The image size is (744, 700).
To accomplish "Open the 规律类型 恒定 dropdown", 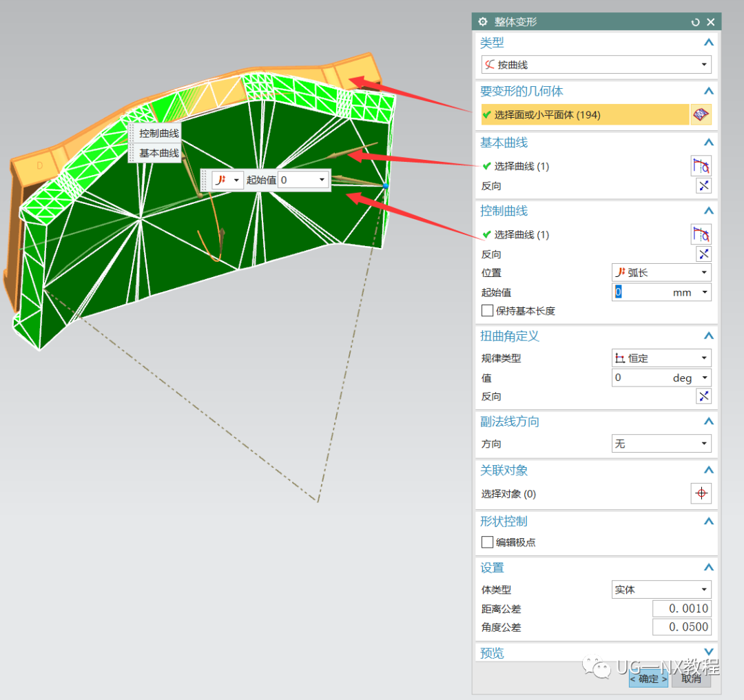I will point(661,358).
